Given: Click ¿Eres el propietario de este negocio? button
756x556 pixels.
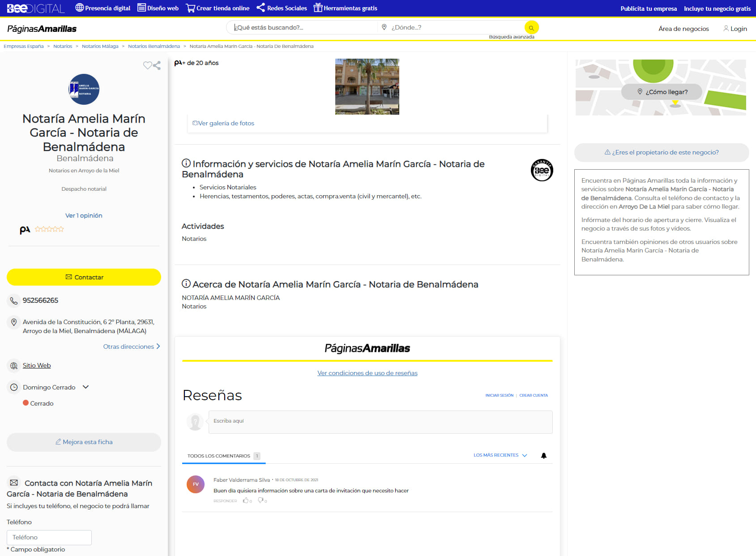Looking at the screenshot, I should click(x=662, y=153).
